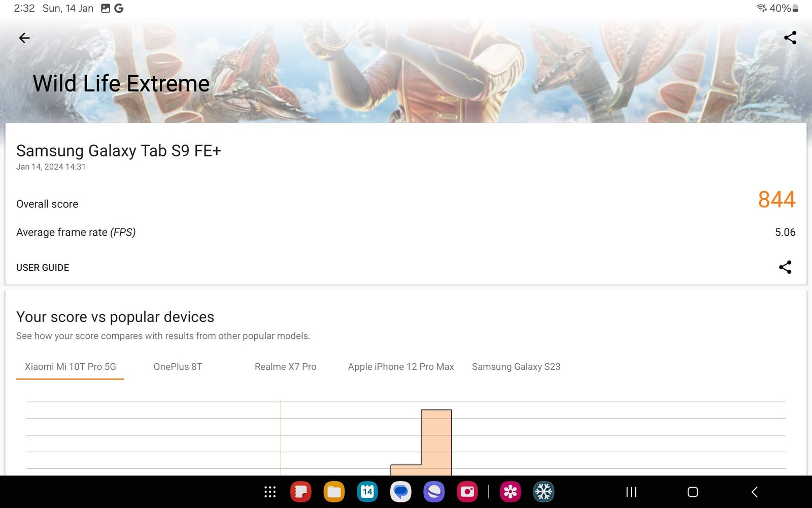812x508 pixels.
Task: Open My Files folder app
Action: click(x=334, y=492)
